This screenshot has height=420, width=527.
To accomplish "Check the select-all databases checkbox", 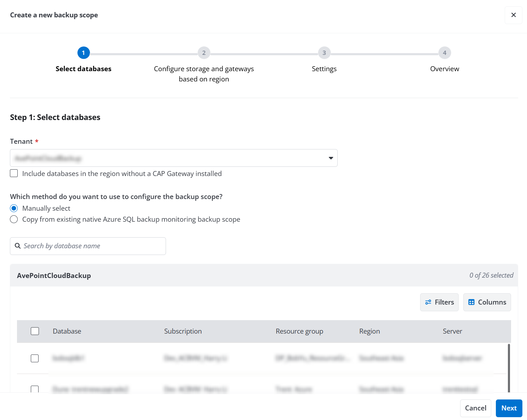I will (35, 331).
